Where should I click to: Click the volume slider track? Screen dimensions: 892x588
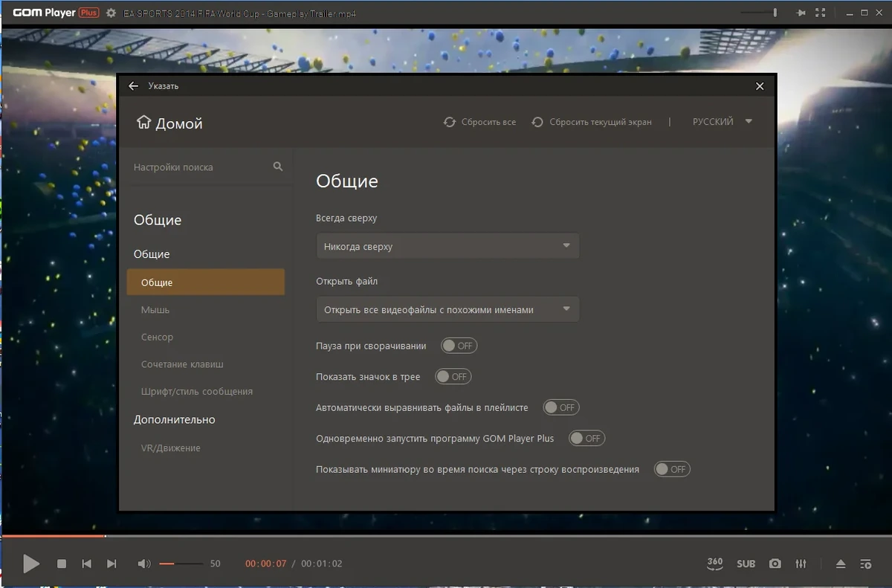(x=181, y=564)
